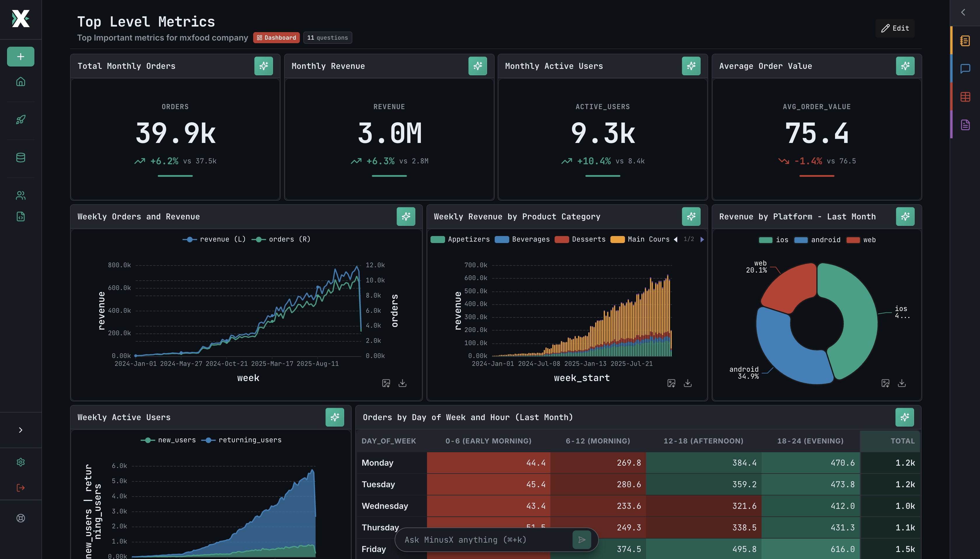Screen dimensions: 980x559
Task: Click the Monday row label
Action: [377, 463]
